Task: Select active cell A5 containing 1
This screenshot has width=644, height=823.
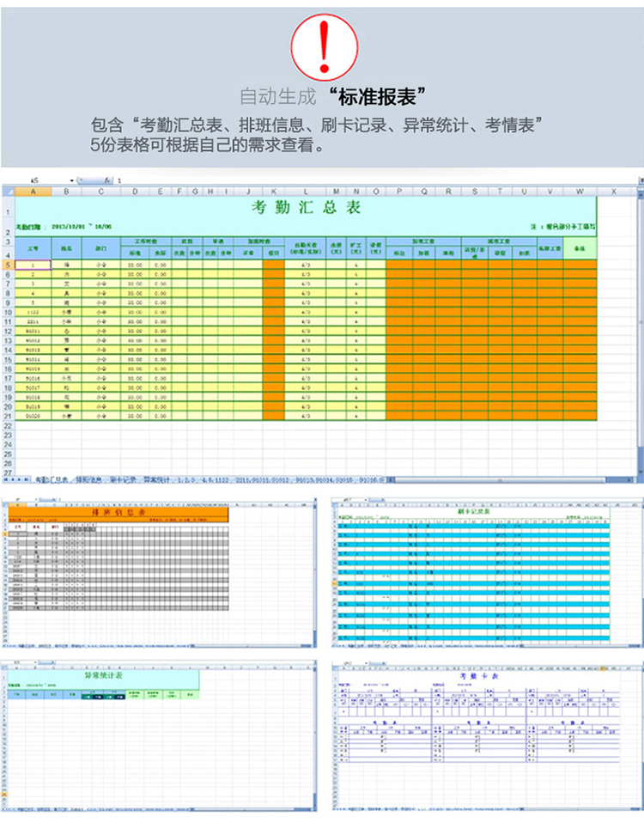Action: click(x=33, y=265)
